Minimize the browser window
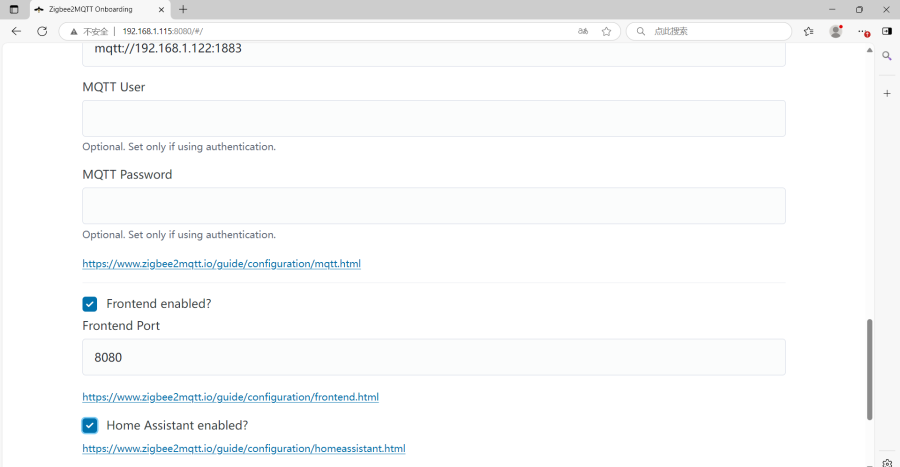Screen dimensions: 900x467 coord(832,9)
